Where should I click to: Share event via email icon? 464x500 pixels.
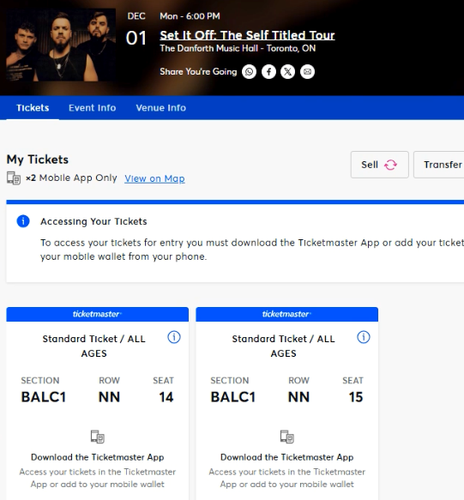(307, 72)
